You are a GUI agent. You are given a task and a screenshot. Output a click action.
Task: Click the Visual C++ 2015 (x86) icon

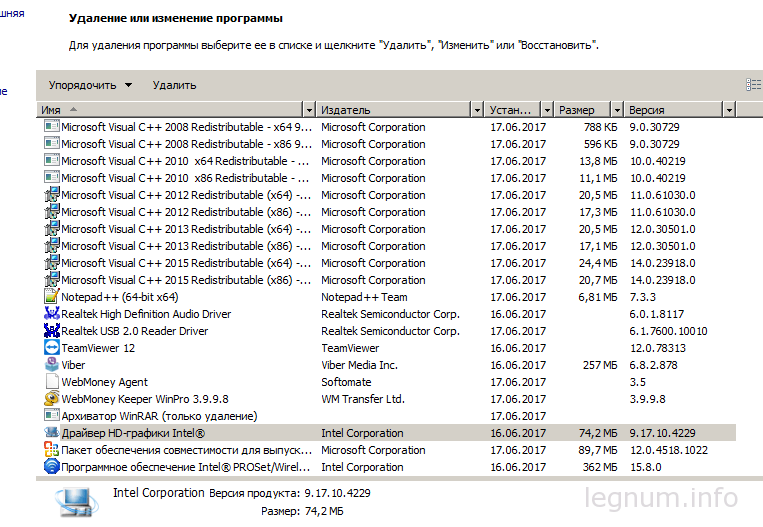pos(52,280)
